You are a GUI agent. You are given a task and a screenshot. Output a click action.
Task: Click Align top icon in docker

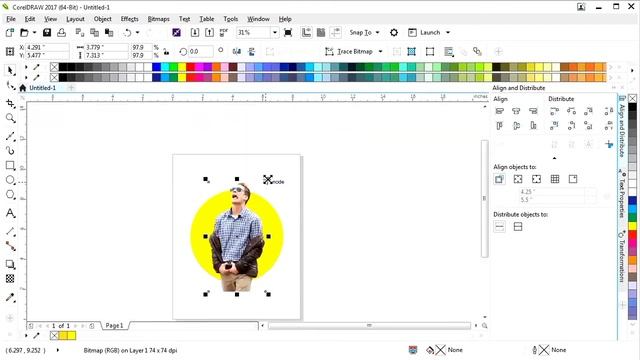(x=500, y=126)
